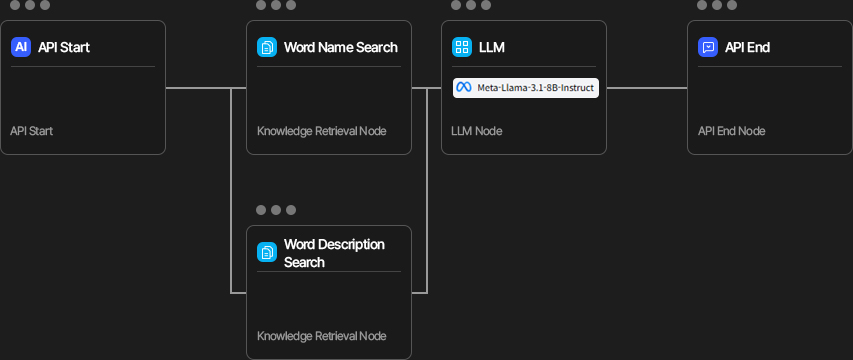
Task: Click the 'LLM Node' description text
Action: click(477, 131)
